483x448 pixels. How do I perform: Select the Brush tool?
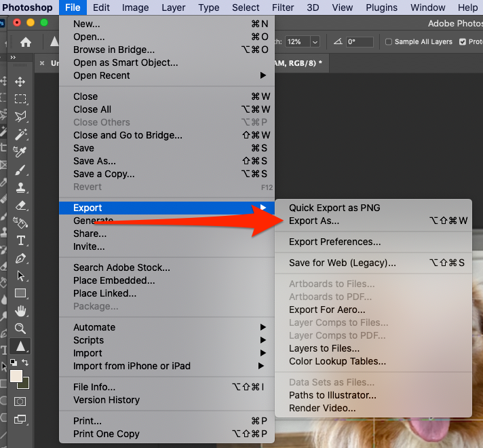[20, 170]
